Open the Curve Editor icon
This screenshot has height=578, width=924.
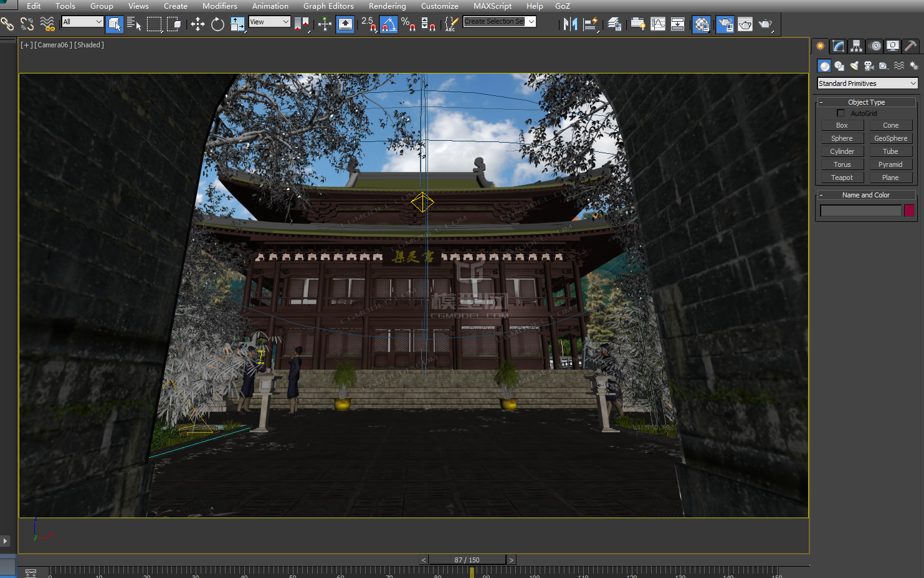[x=658, y=24]
